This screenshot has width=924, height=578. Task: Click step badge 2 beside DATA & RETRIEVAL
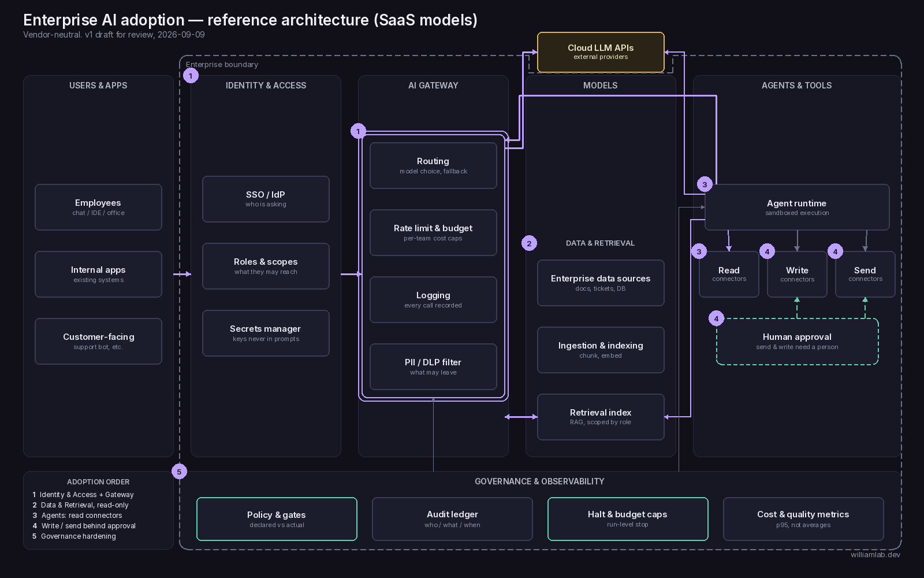pyautogui.click(x=529, y=243)
